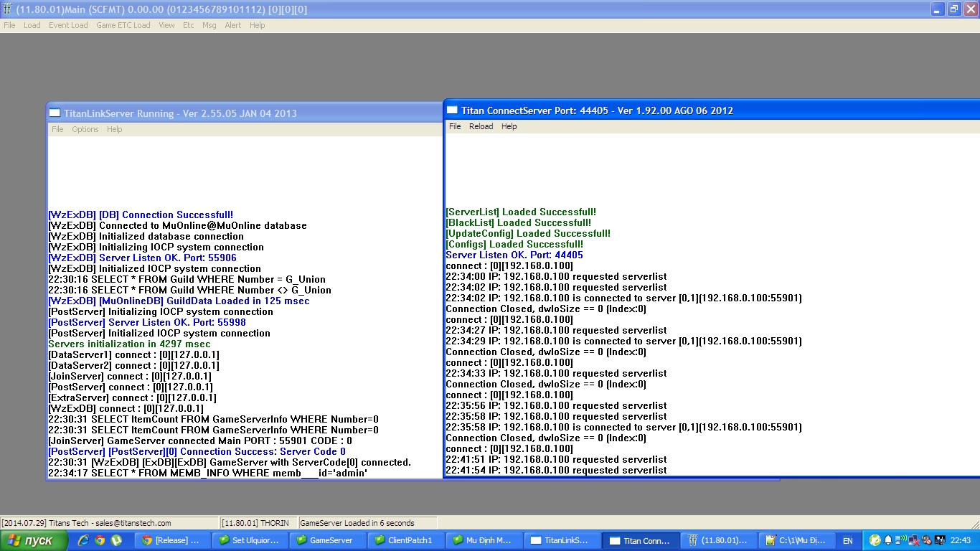The width and height of the screenshot is (980, 551).
Task: Click the EN language indicator
Action: pyautogui.click(x=848, y=541)
